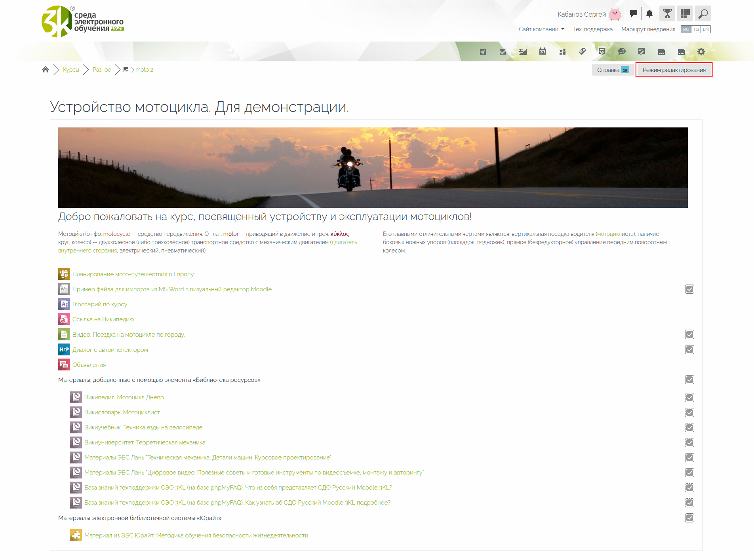
Task: Toggle completion for Библиотека ресурсов materials label
Action: click(689, 380)
